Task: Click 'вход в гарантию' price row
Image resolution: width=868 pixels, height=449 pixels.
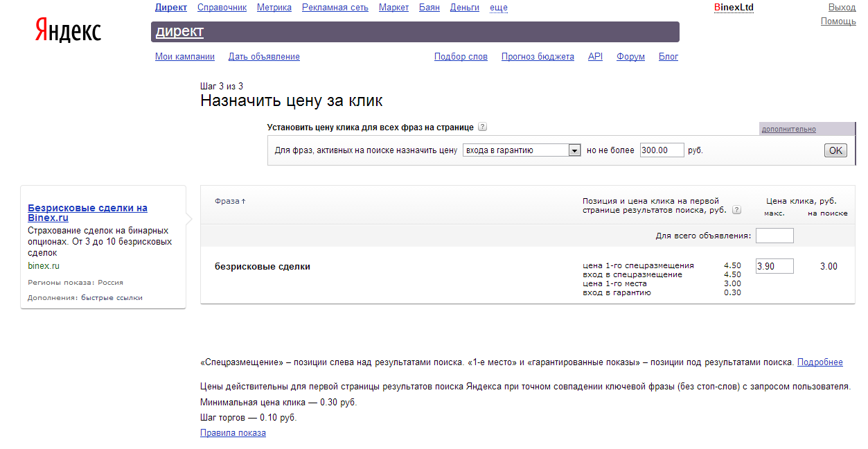Action: click(x=662, y=292)
